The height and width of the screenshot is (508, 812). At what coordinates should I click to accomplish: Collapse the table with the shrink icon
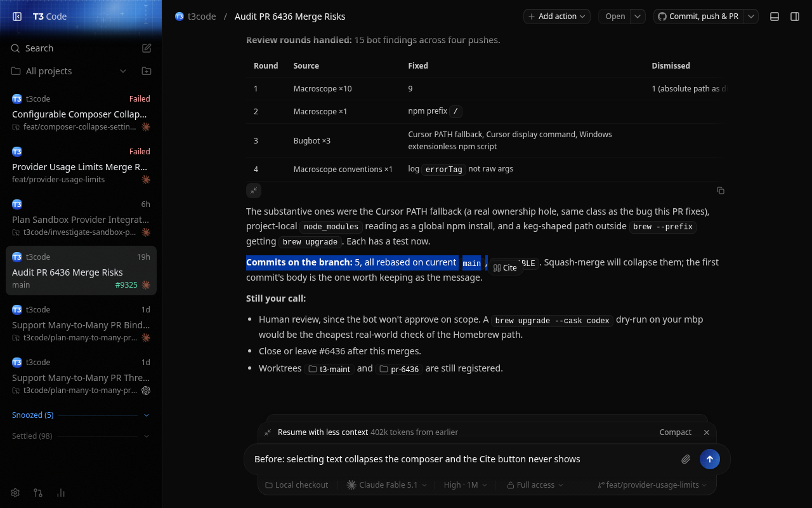(x=254, y=190)
